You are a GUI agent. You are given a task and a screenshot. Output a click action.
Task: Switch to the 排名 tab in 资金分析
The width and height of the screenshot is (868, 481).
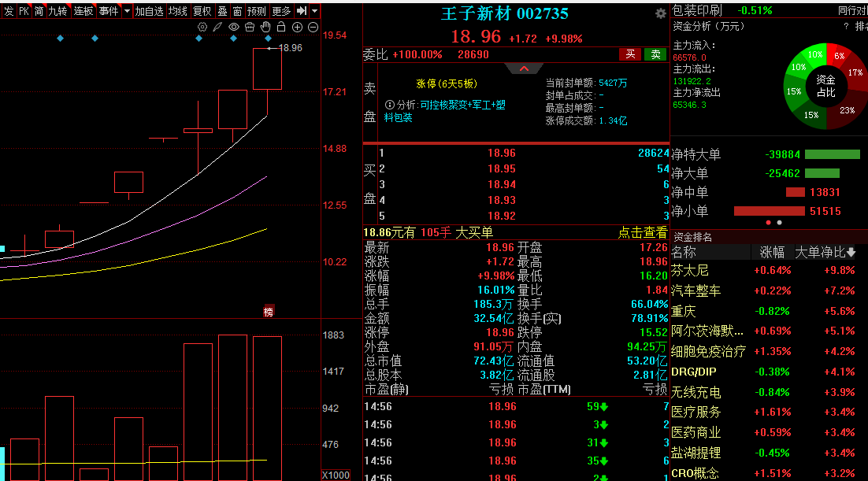point(862,26)
